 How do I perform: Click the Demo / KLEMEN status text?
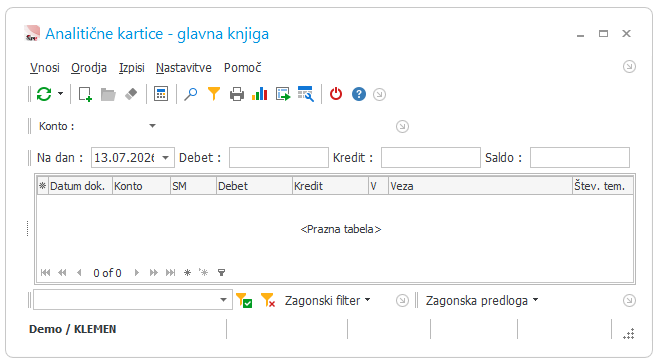click(73, 329)
